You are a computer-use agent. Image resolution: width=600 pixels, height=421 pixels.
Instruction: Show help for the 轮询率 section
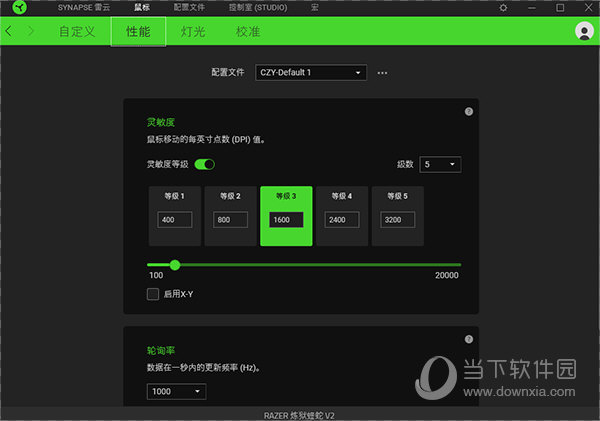tap(469, 339)
